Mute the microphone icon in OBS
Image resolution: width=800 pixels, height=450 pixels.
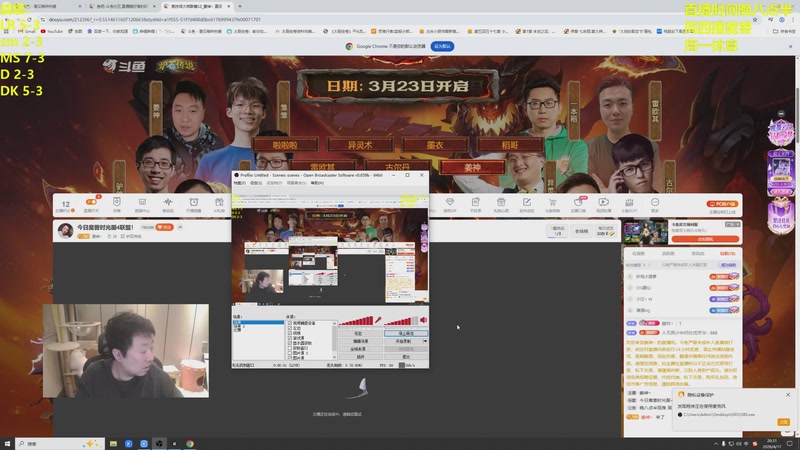(378, 319)
